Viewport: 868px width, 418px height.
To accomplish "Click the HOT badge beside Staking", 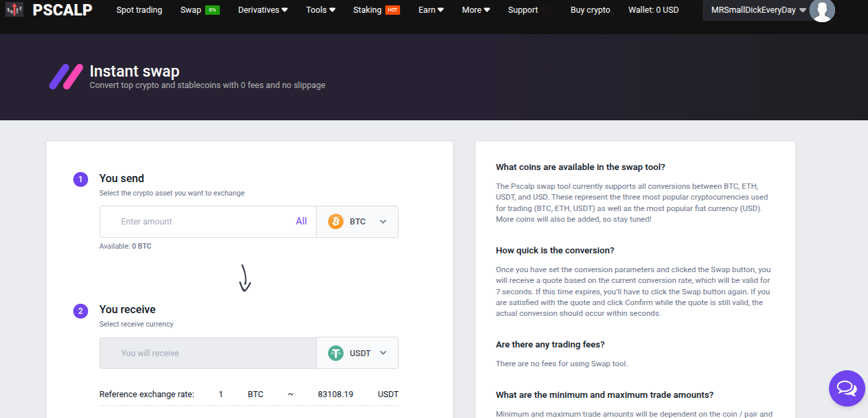I will [x=393, y=10].
